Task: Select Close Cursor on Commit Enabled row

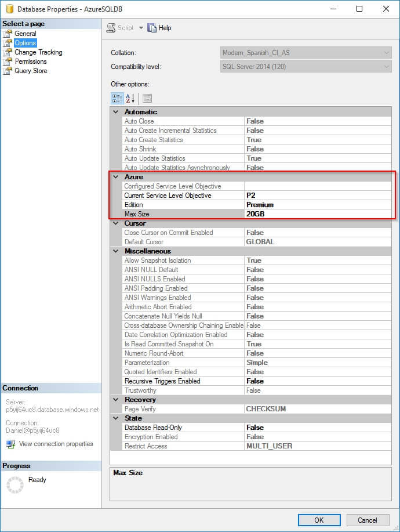Action: [x=257, y=233]
